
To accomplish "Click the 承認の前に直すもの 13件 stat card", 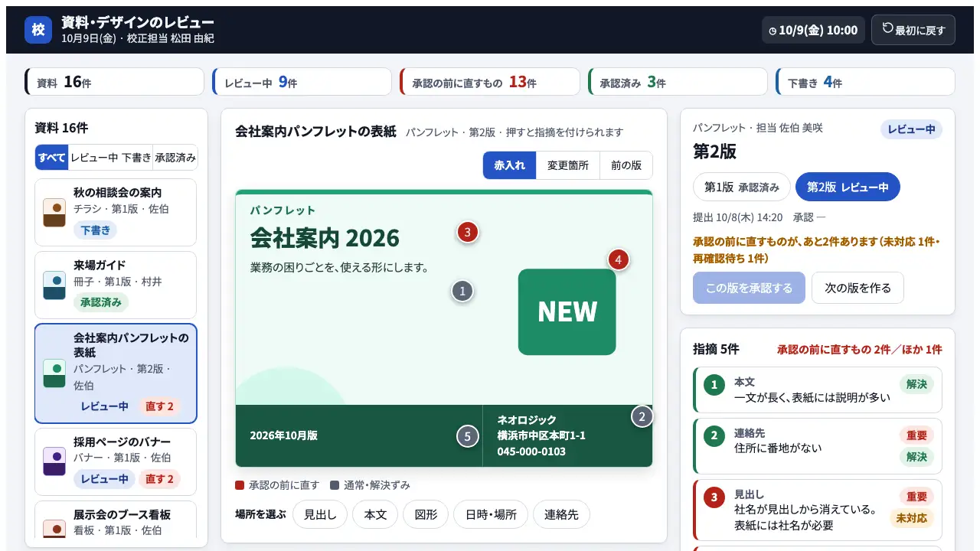I will (490, 82).
